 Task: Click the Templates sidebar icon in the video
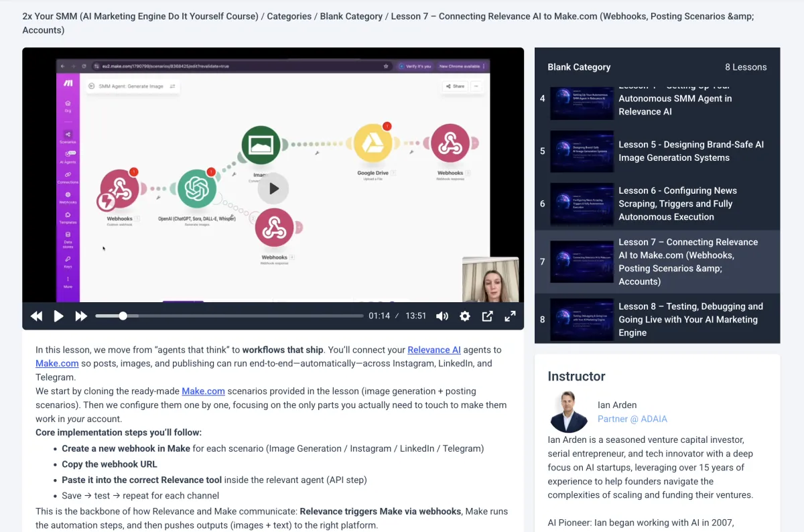coord(68,217)
